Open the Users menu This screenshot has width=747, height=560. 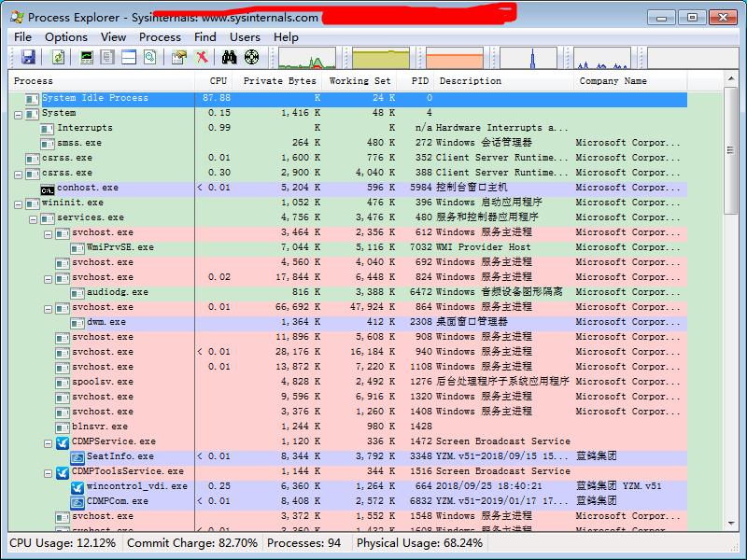pos(245,37)
